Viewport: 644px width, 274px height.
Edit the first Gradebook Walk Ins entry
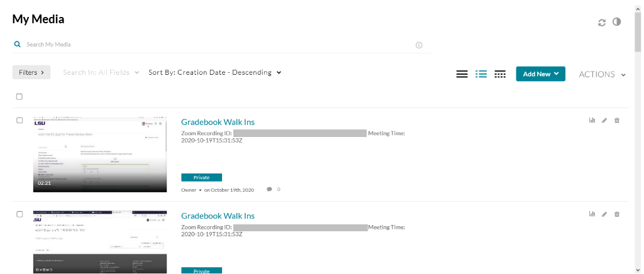click(x=604, y=121)
